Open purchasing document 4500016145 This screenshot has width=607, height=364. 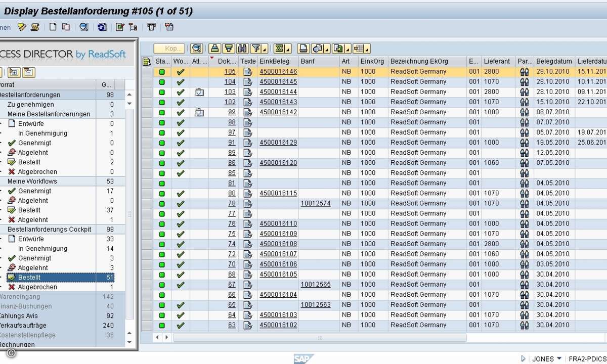(x=278, y=82)
